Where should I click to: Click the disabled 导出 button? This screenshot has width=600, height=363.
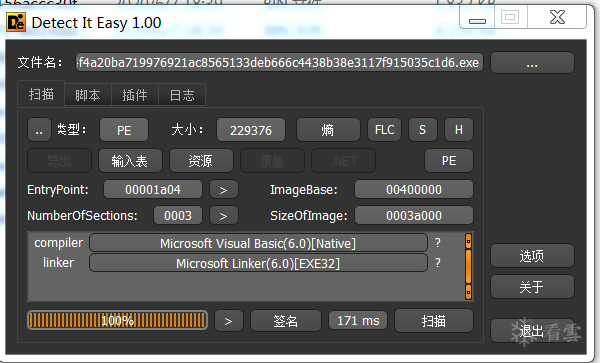tap(59, 161)
